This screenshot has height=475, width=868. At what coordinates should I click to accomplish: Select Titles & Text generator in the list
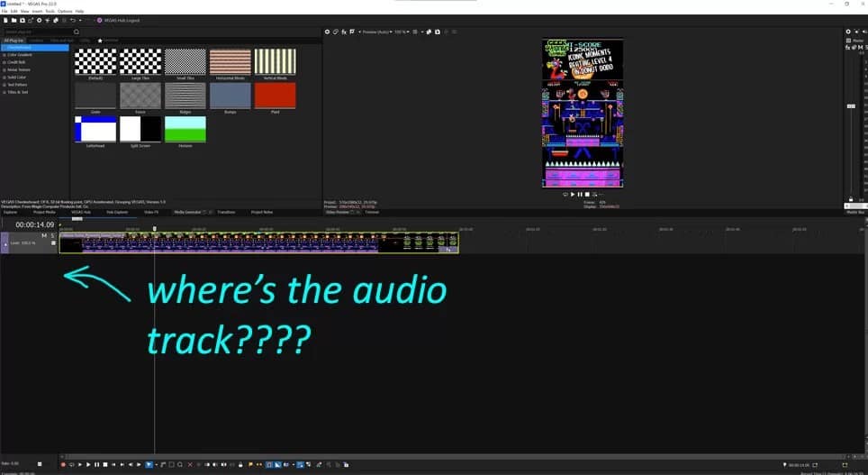click(x=18, y=92)
